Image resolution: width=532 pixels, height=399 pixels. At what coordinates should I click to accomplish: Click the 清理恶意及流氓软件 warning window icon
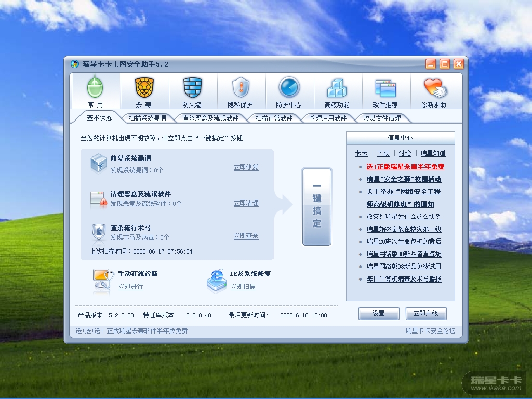click(99, 199)
